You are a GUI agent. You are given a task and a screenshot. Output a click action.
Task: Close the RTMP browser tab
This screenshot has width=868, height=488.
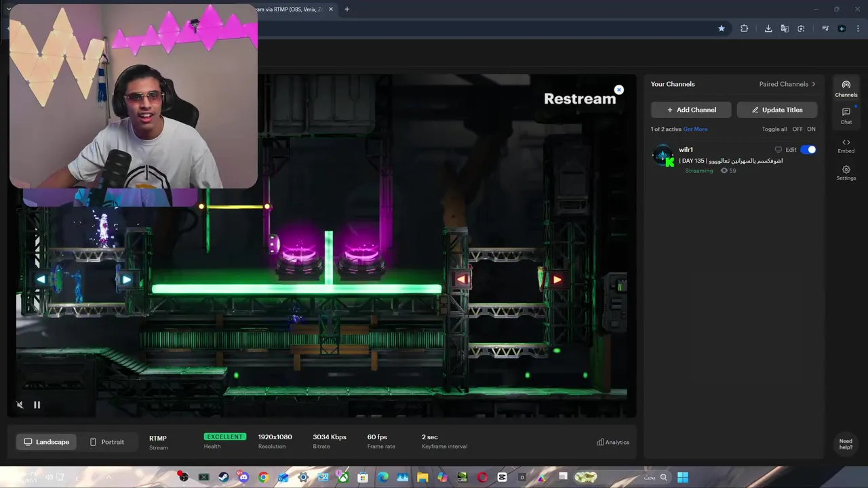click(331, 9)
